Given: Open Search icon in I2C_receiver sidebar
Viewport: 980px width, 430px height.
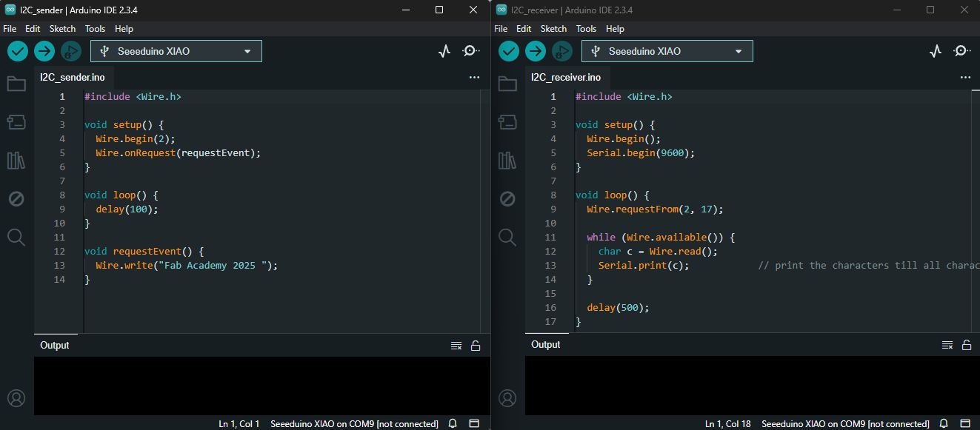Looking at the screenshot, I should tap(507, 237).
